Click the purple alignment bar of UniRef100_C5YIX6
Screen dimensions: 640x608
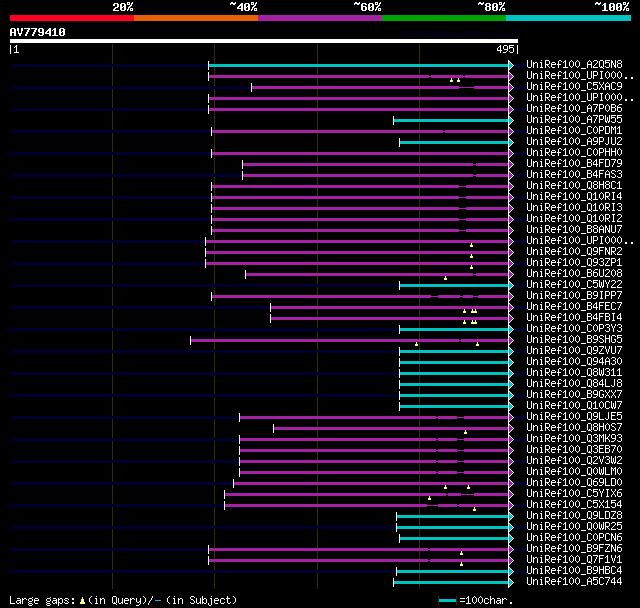367,495
